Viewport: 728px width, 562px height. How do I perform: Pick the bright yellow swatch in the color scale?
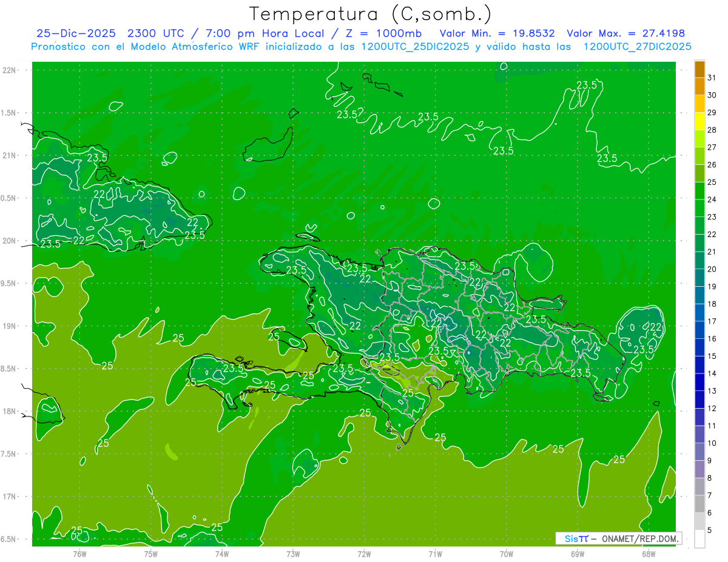click(699, 121)
